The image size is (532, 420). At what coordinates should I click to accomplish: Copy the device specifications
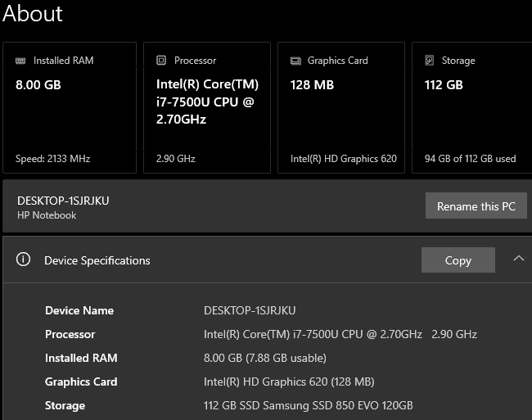point(458,260)
